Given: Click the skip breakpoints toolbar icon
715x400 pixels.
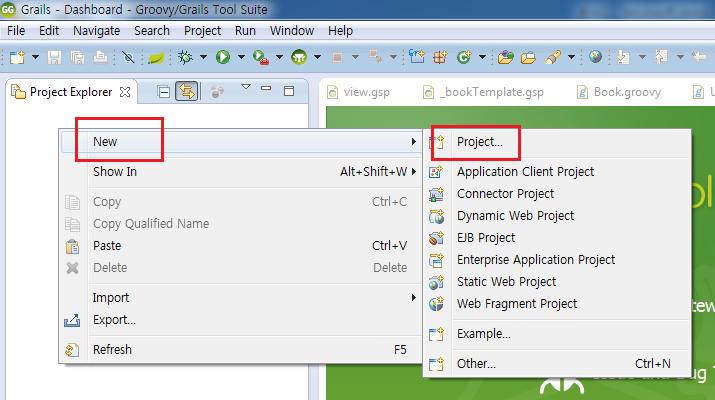Looking at the screenshot, I should coord(128,57).
